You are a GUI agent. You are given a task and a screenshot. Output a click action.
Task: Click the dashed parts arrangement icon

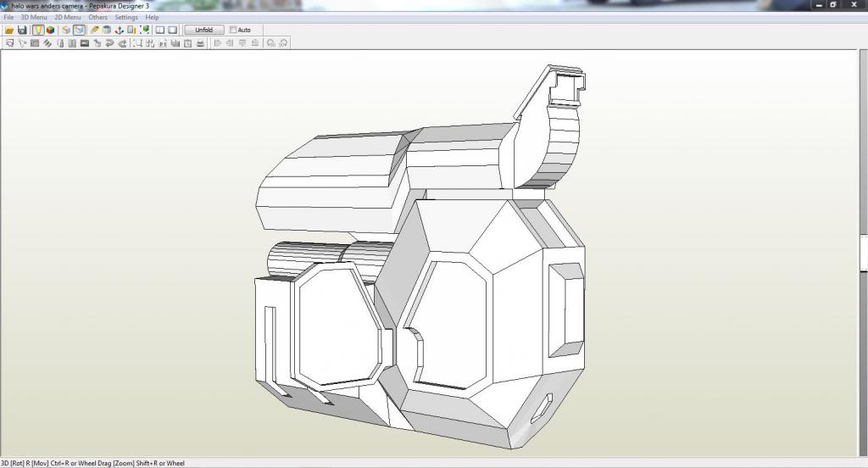pyautogui.click(x=150, y=43)
